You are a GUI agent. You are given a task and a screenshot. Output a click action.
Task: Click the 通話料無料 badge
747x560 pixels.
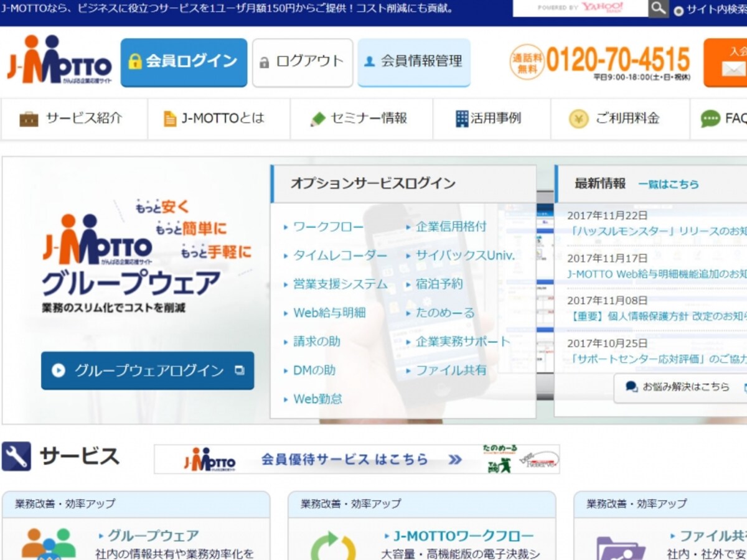point(527,62)
